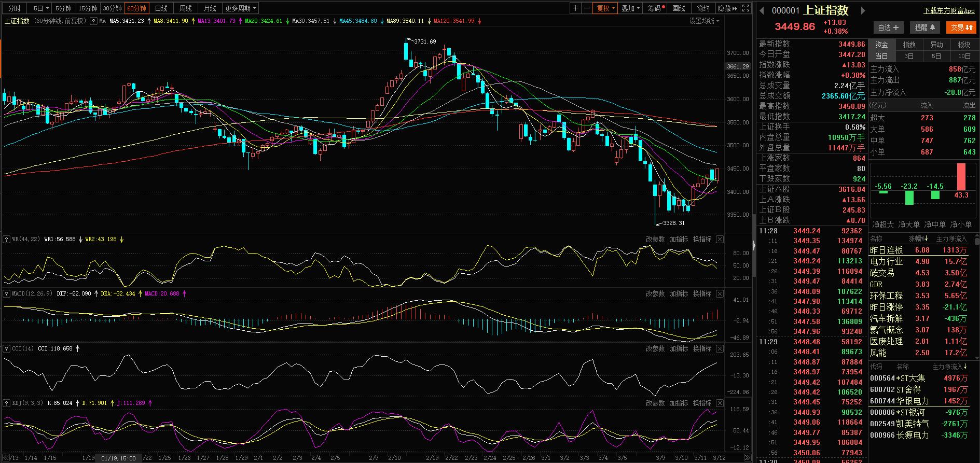Screen dimensions: 980x463
Task: Toggle 简约 simplified view
Action: (x=703, y=8)
